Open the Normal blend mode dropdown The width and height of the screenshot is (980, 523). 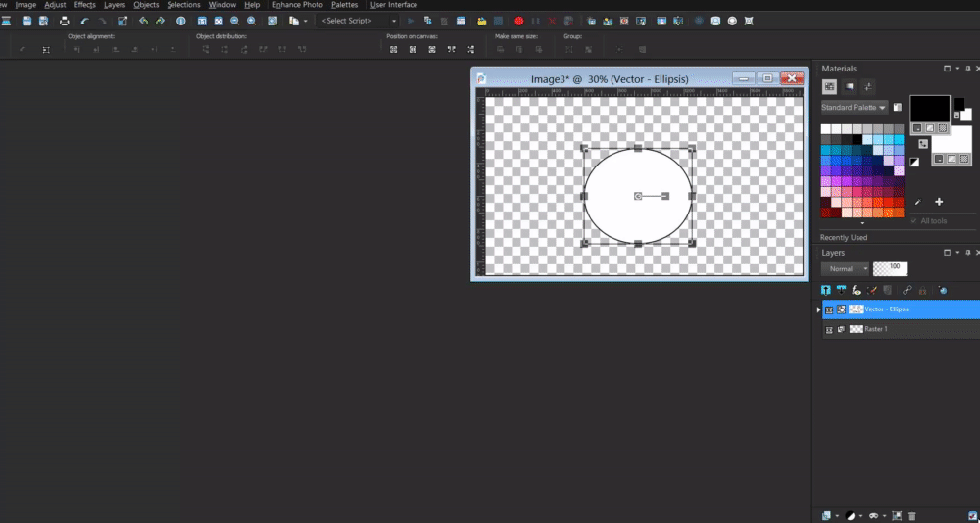point(847,268)
